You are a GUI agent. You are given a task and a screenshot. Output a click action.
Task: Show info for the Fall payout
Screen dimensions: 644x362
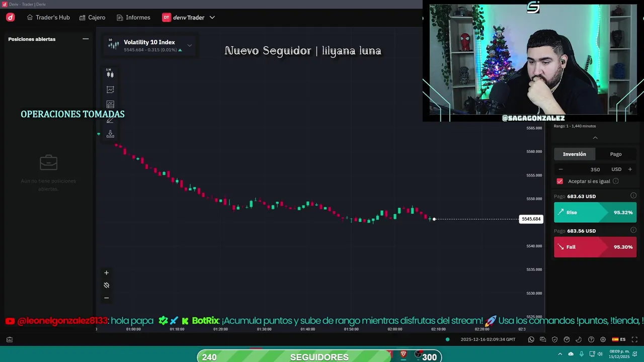pos(633,230)
